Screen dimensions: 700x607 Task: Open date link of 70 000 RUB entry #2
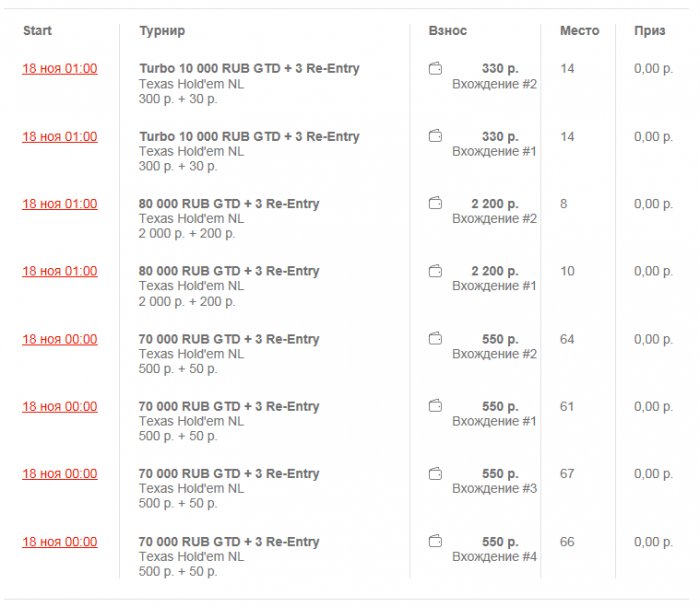point(60,339)
